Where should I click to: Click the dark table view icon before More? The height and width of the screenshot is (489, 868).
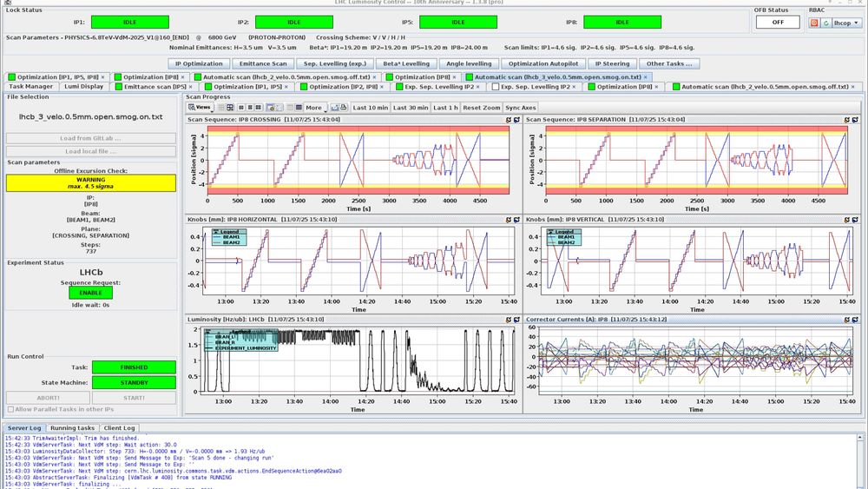[299, 108]
